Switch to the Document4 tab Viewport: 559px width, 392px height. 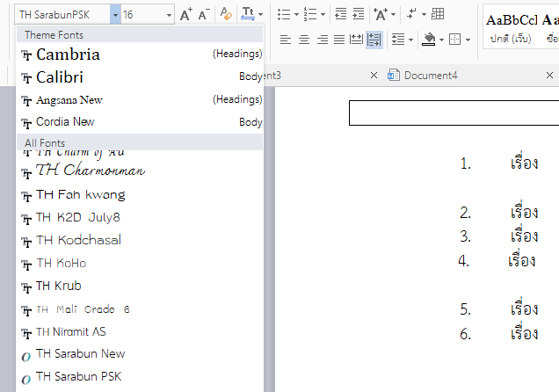click(x=431, y=76)
